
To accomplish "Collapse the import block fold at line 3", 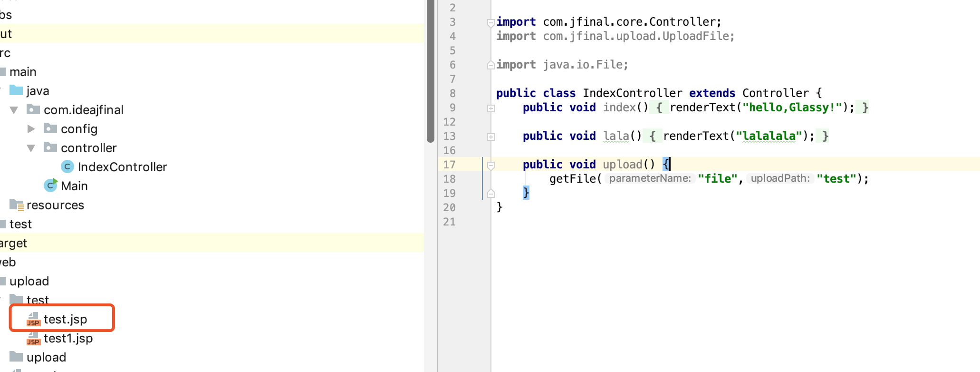I will [491, 22].
